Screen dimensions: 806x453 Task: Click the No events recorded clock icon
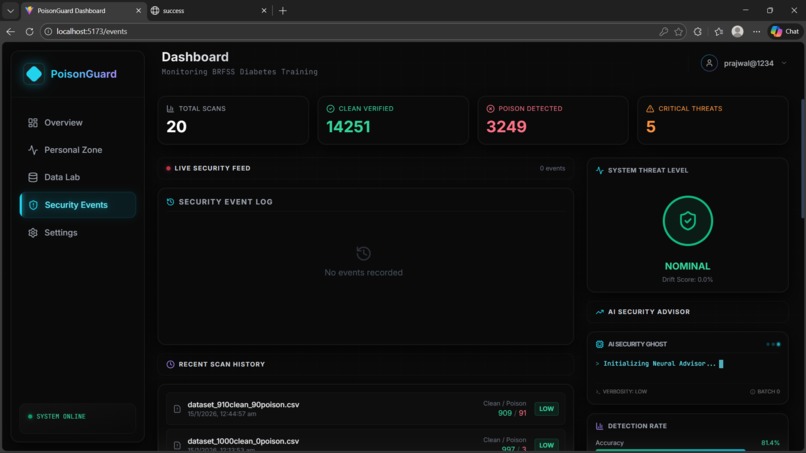click(363, 253)
